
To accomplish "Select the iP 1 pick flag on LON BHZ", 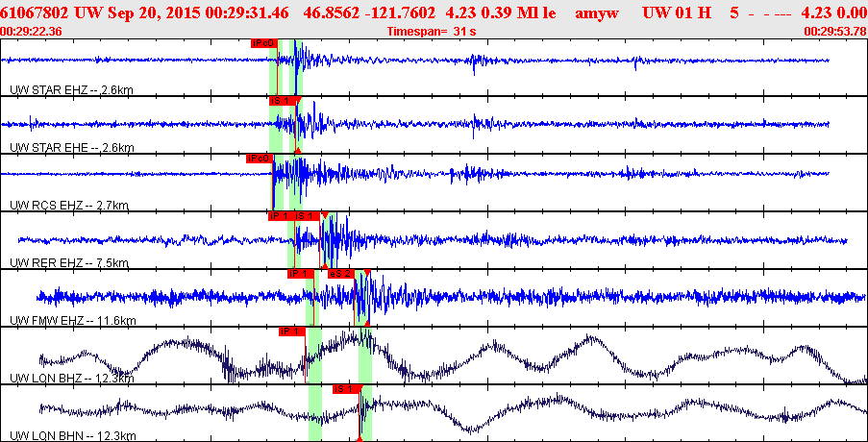I will coord(291,331).
